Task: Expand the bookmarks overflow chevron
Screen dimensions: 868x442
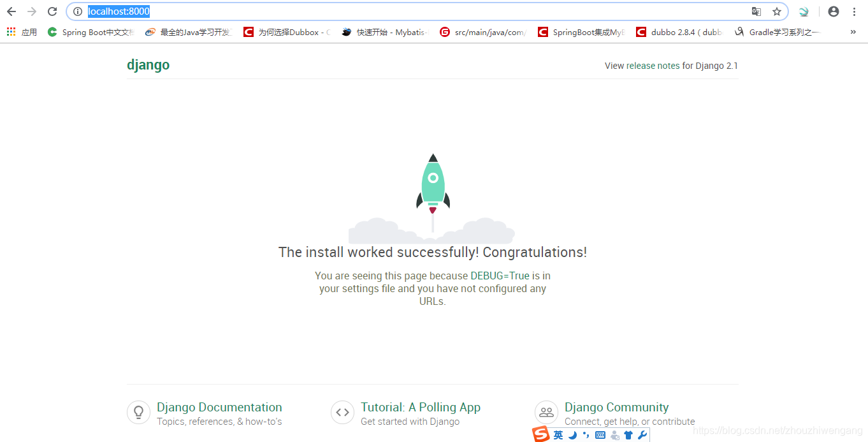Action: 853,32
